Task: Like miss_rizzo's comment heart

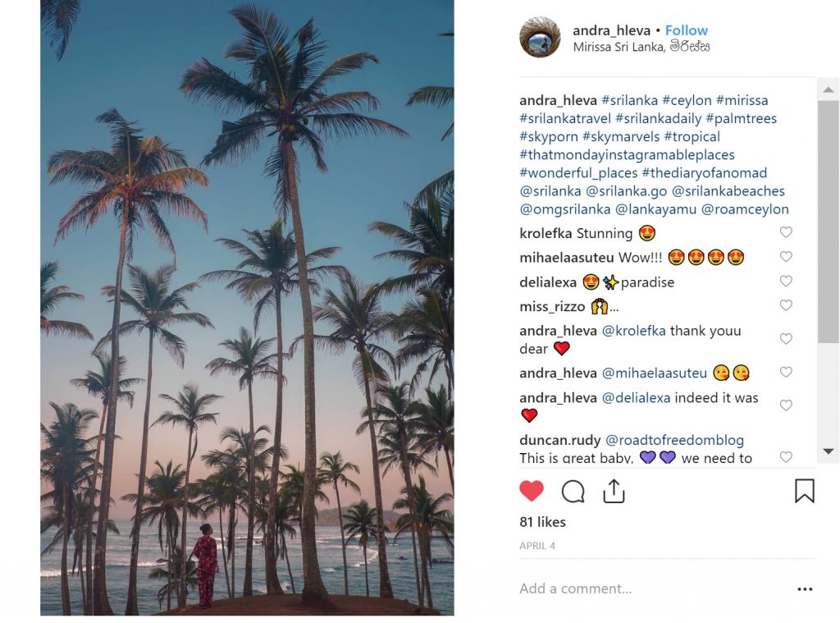Action: (x=786, y=305)
